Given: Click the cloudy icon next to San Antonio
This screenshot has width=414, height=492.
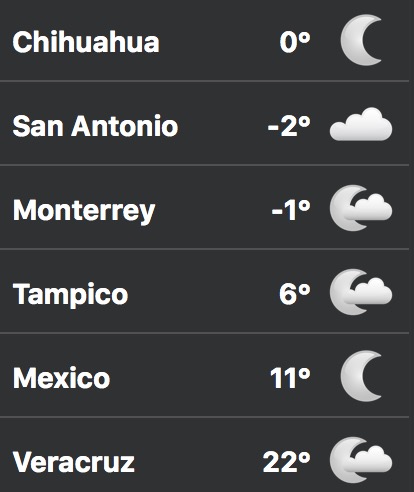Looking at the screenshot, I should tap(361, 124).
